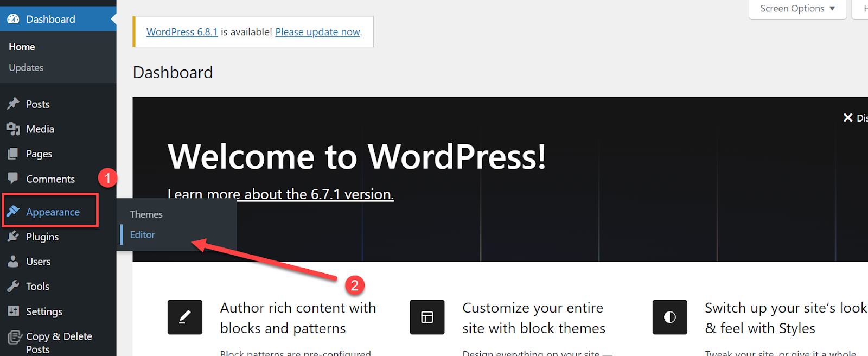This screenshot has height=356, width=868.
Task: Click the Posts pushpin icon
Action: 13,104
